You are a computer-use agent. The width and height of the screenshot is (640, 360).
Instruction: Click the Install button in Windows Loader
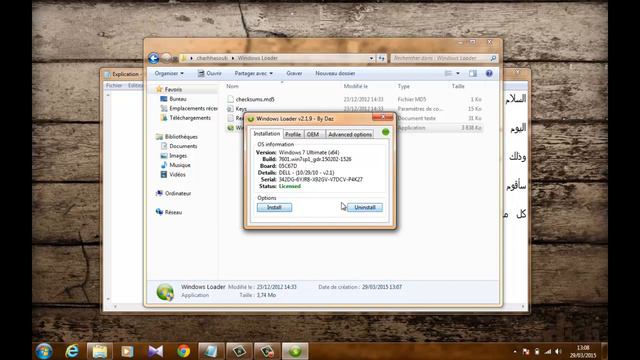coord(274,207)
